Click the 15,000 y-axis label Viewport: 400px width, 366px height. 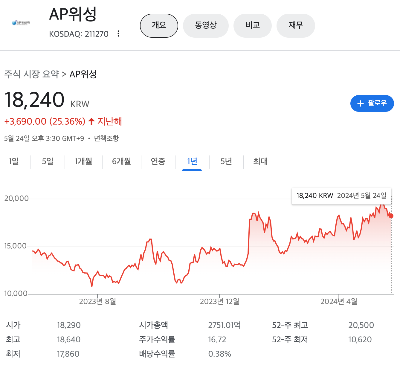click(x=15, y=246)
